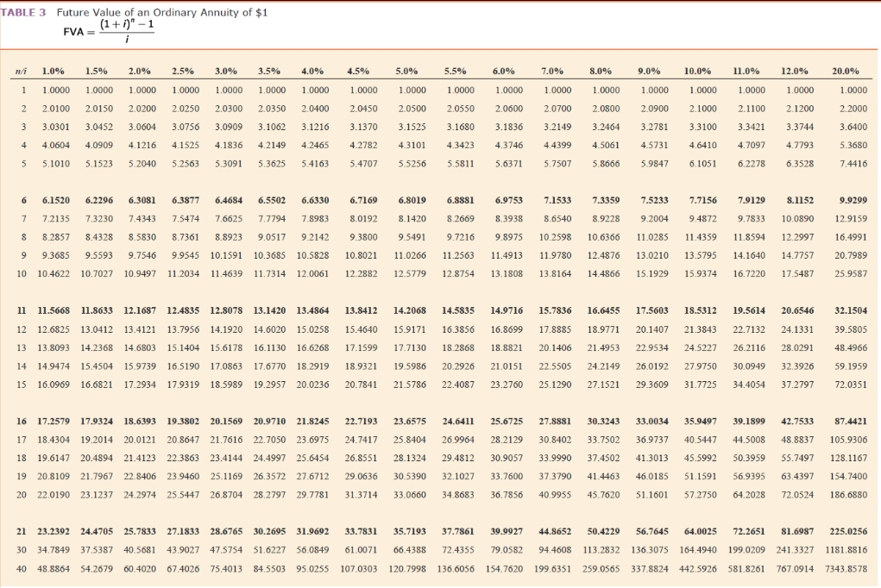881x588 pixels.
Task: Click the 'TABLE 3' title label
Action: [x=23, y=12]
